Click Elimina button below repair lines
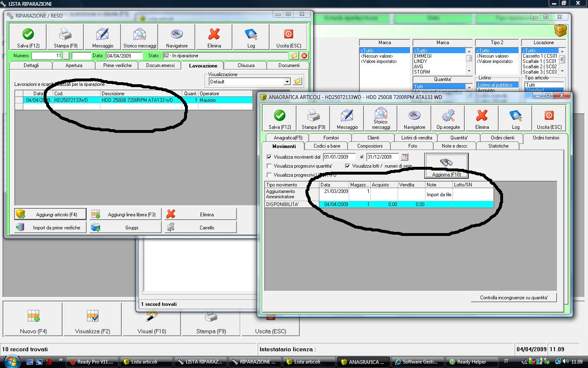Screen dimensions: 588x368 [x=201, y=214]
